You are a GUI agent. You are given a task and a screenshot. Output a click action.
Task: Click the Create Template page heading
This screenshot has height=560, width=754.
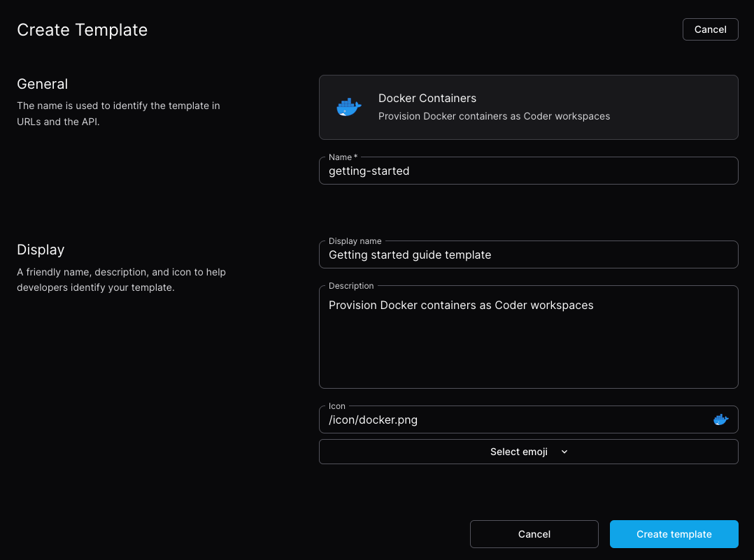tap(83, 30)
